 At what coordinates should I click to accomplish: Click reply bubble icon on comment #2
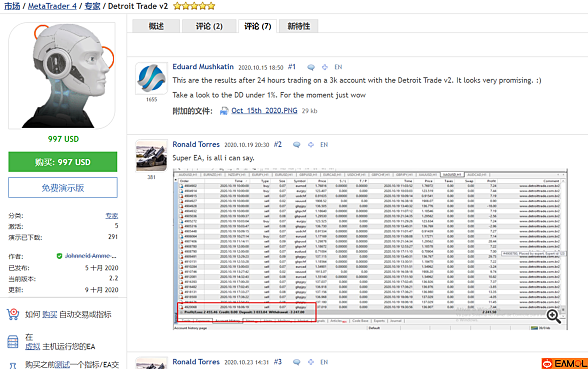(297, 145)
